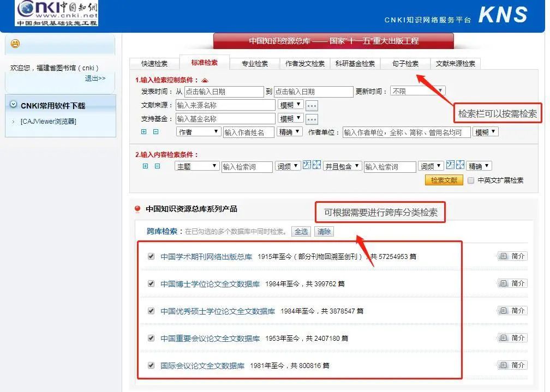
Task: Uncheck 中国学术期刊网络出版总库 checkbox
Action: tap(151, 256)
